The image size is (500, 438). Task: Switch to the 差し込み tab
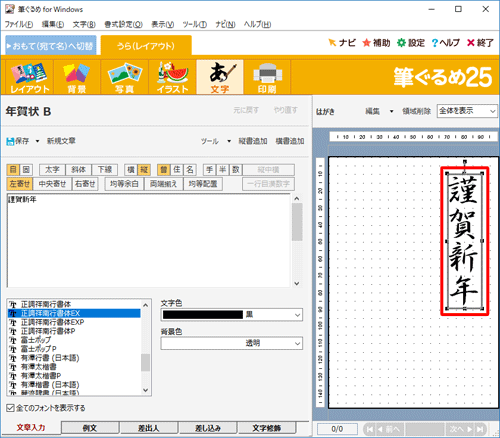coord(208,428)
